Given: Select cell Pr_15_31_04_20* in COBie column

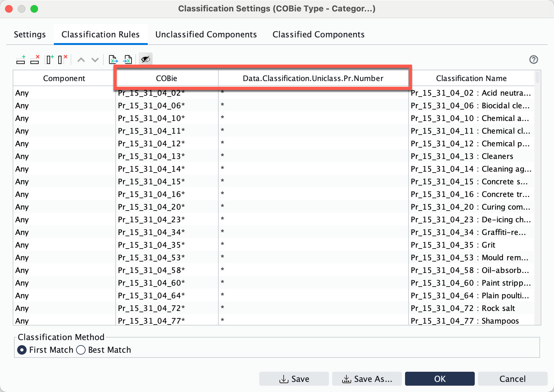Looking at the screenshot, I should (167, 207).
